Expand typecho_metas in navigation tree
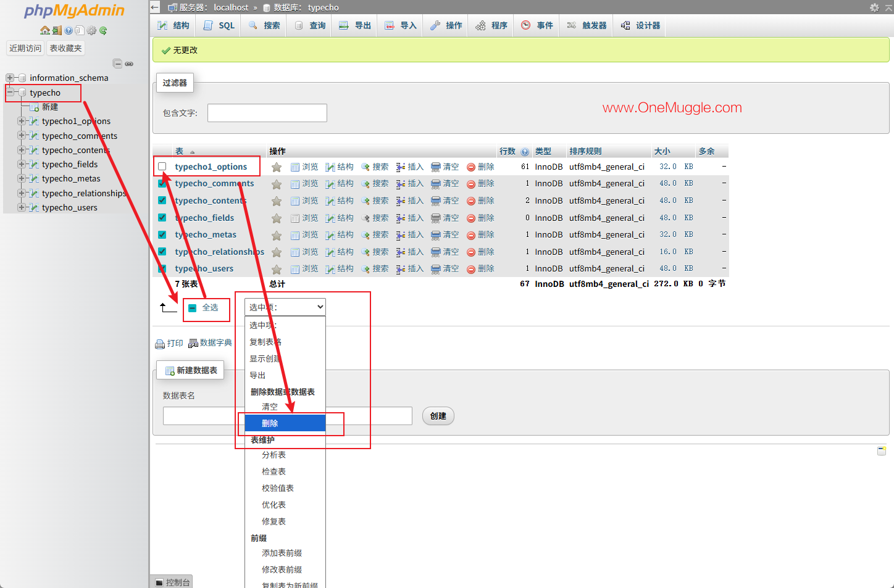 coord(22,178)
